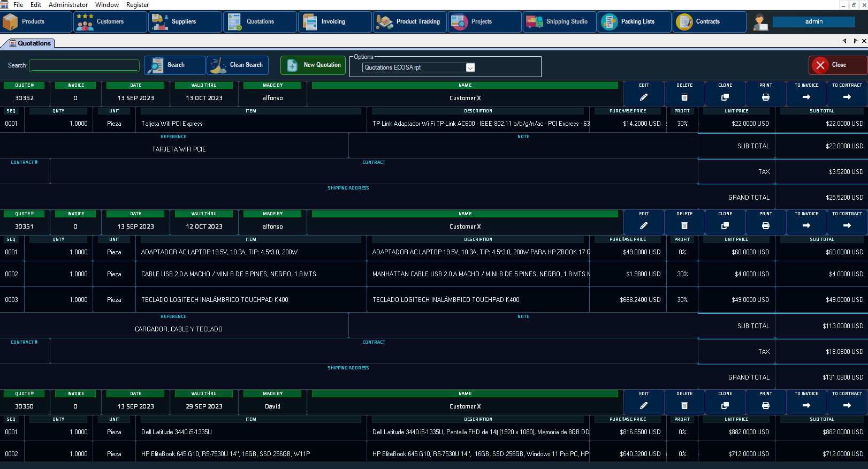Open the Product Tracking module
868x469 pixels.
[x=409, y=22]
